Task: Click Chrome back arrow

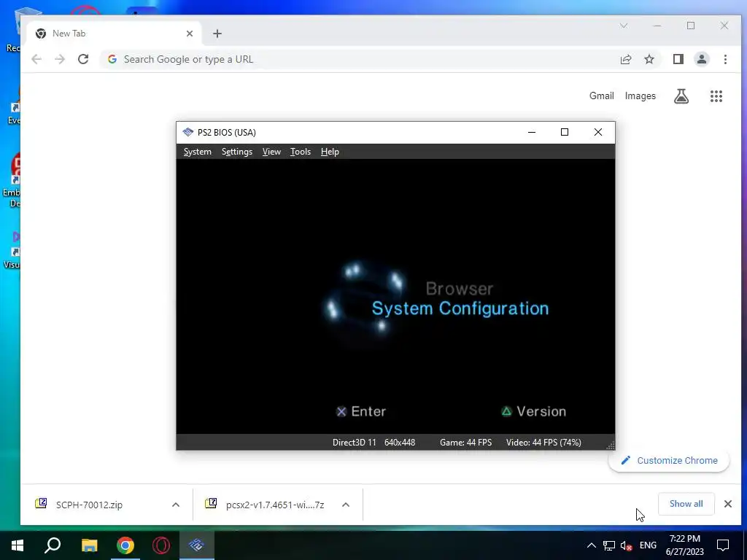Action: 36,59
